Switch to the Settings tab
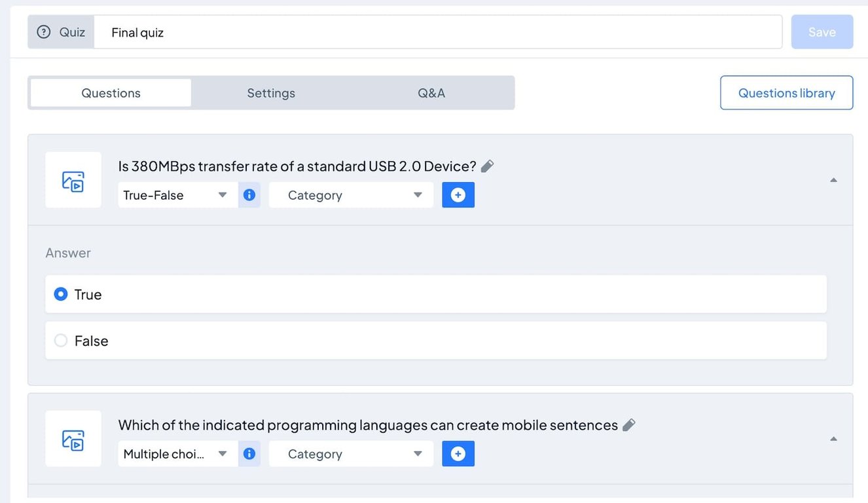Image resolution: width=868 pixels, height=503 pixels. click(x=271, y=92)
